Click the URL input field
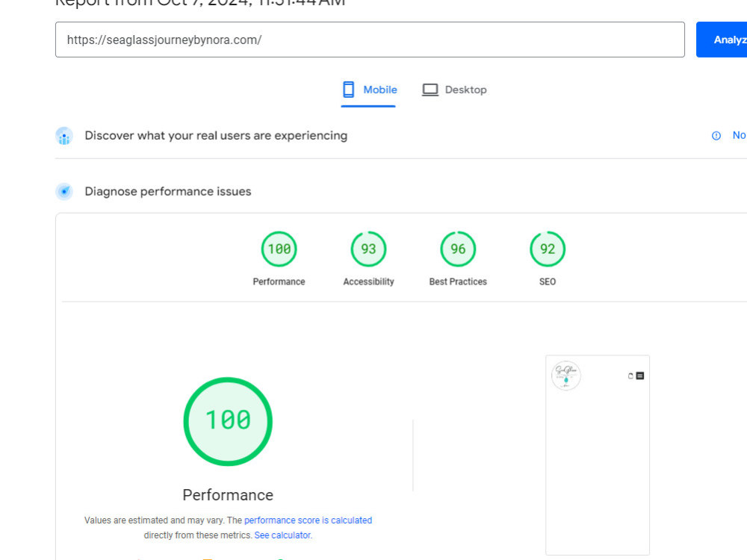 click(x=370, y=40)
